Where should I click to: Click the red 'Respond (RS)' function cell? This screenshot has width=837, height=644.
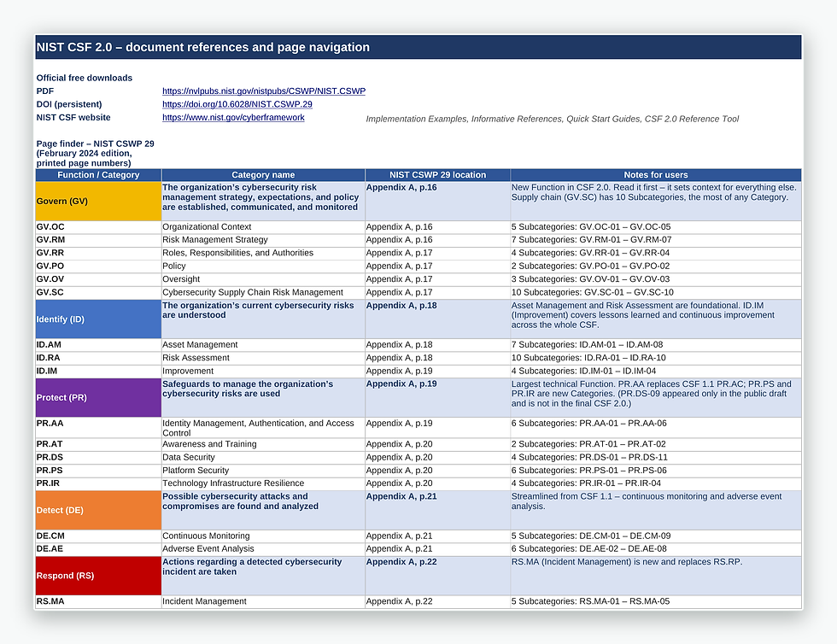(98, 575)
